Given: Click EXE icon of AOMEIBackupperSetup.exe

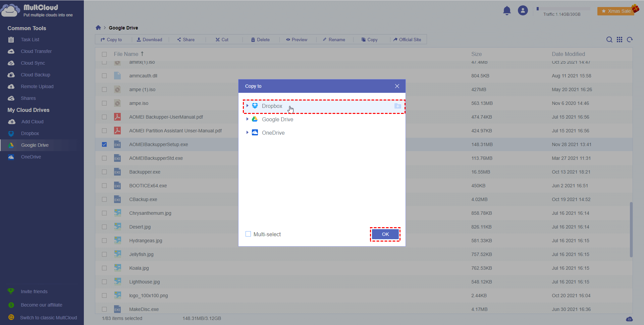Looking at the screenshot, I should (117, 144).
